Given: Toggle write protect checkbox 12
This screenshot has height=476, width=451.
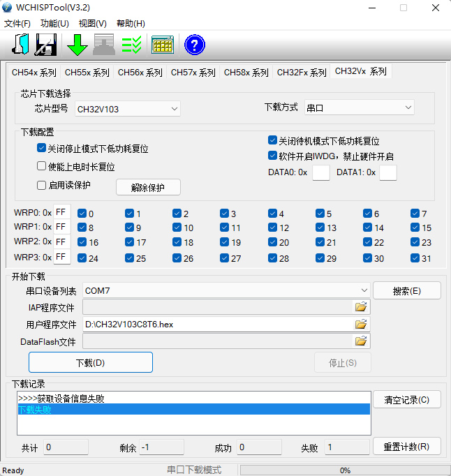Looking at the screenshot, I should pyautogui.click(x=272, y=227).
